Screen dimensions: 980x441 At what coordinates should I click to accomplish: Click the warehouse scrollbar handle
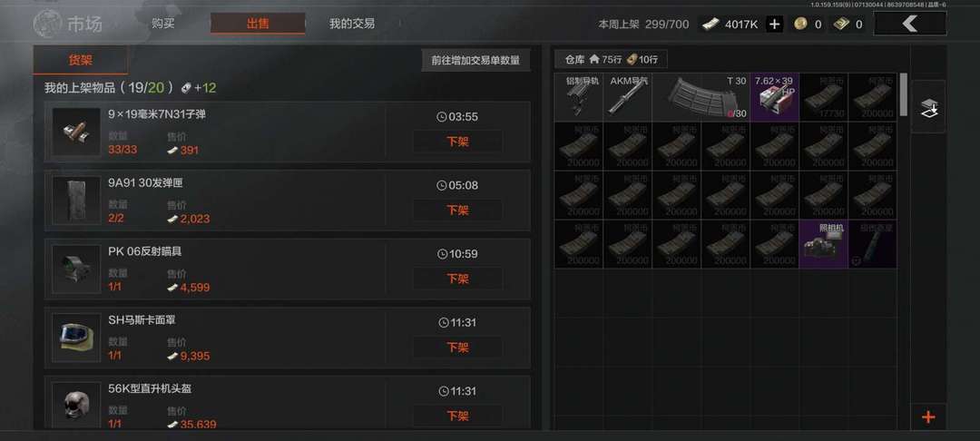point(903,93)
